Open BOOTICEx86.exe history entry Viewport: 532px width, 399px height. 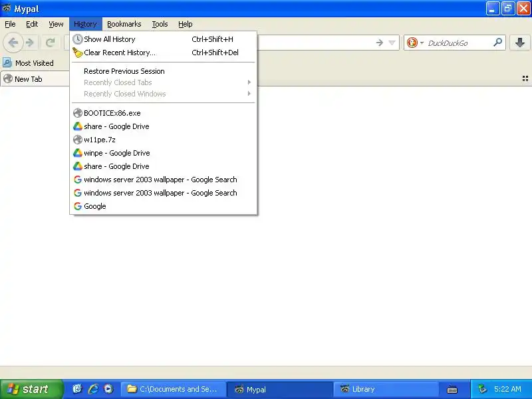(163, 113)
